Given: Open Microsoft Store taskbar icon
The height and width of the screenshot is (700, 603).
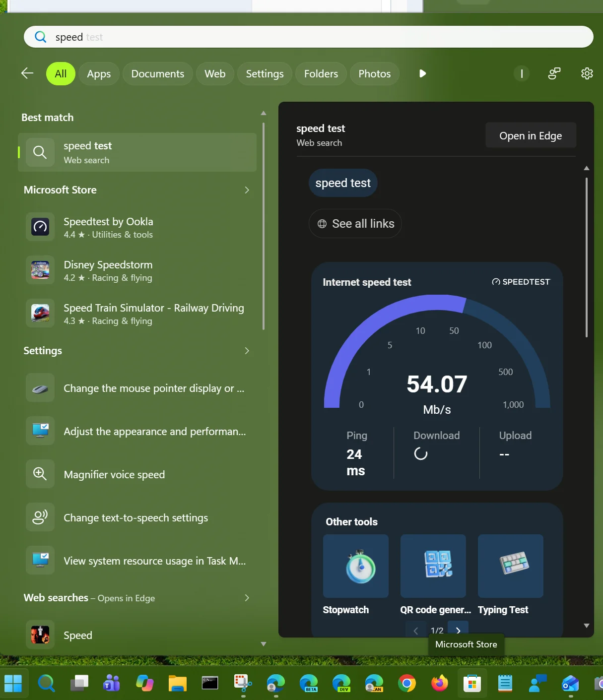Looking at the screenshot, I should coord(472,684).
